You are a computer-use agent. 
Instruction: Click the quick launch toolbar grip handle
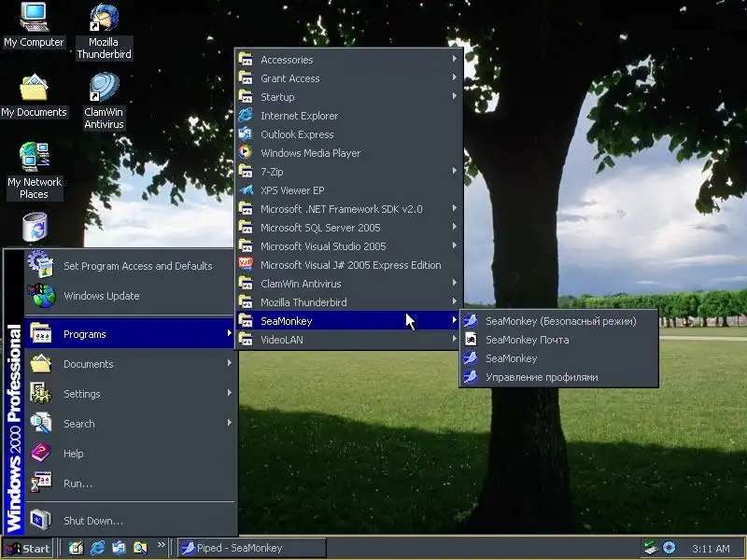point(60,548)
